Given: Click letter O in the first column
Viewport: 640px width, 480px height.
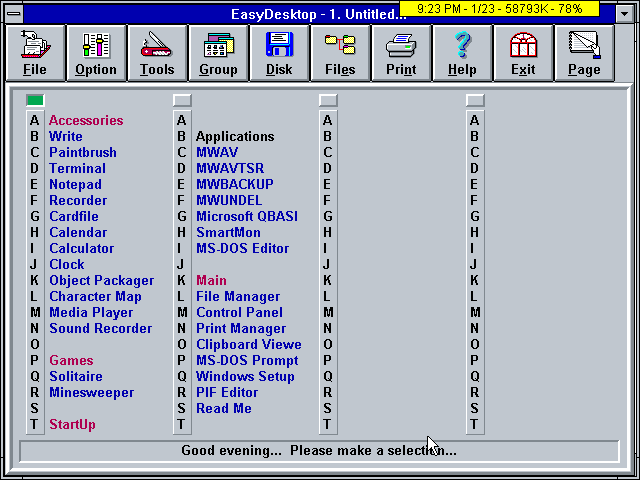Looking at the screenshot, I should tap(35, 344).
